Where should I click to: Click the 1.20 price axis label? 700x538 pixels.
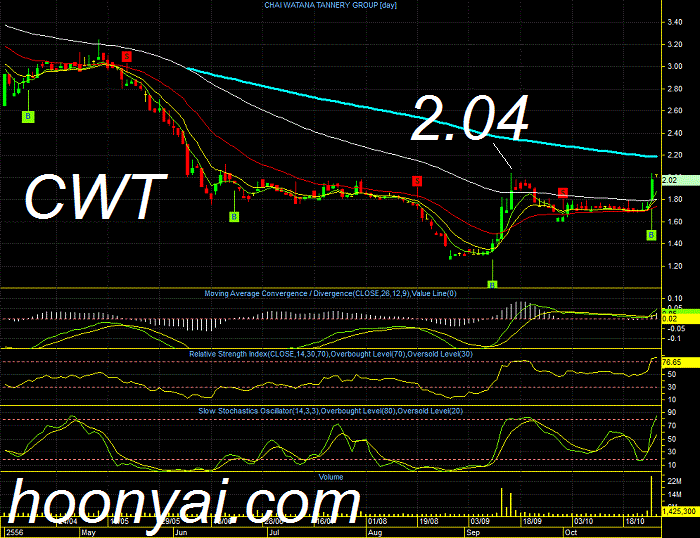tap(675, 266)
